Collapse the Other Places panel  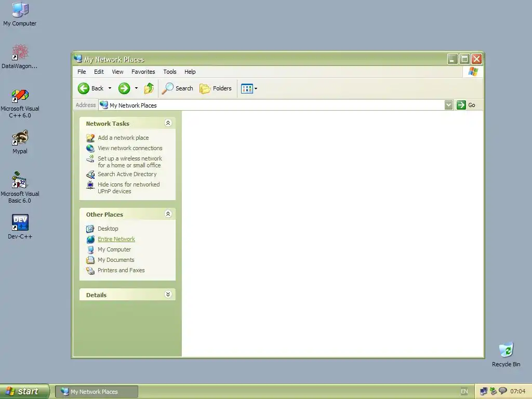coord(168,214)
